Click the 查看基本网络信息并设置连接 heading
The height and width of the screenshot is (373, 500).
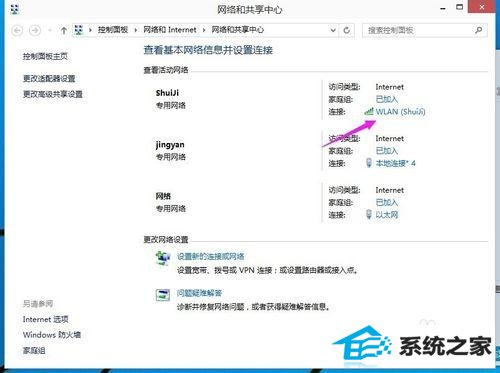(x=208, y=50)
